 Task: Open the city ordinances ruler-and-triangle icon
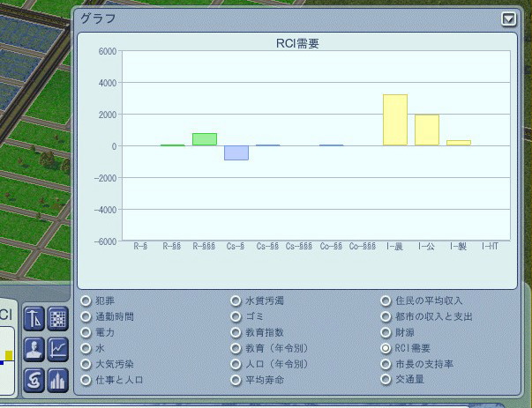point(34,318)
